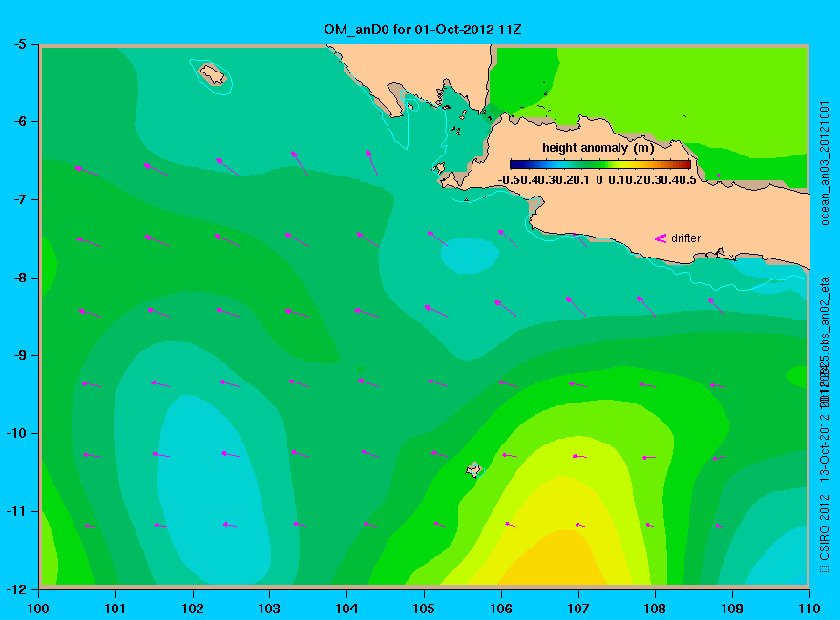Select the "drifter" legend label

point(685,238)
